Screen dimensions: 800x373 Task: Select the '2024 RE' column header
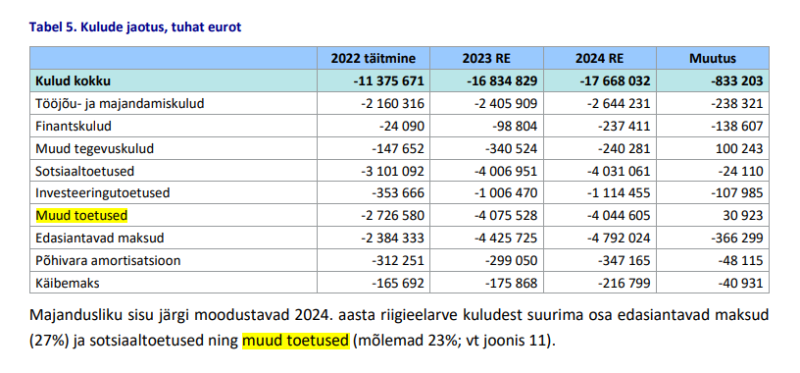[599, 58]
